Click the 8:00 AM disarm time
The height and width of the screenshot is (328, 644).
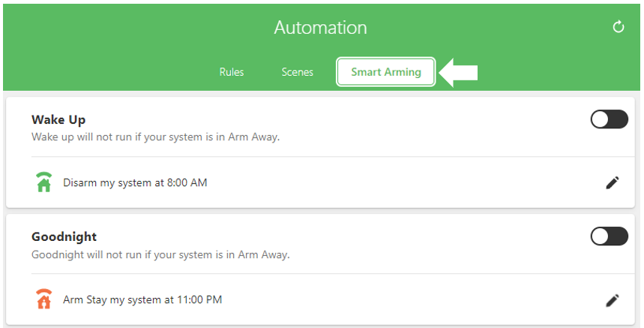[x=187, y=182]
